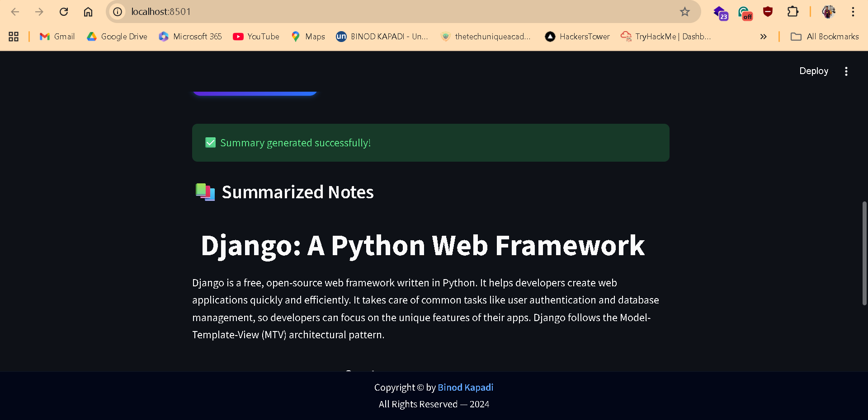Open the Chrome three-dot menu
This screenshot has width=868, height=420.
click(x=854, y=12)
